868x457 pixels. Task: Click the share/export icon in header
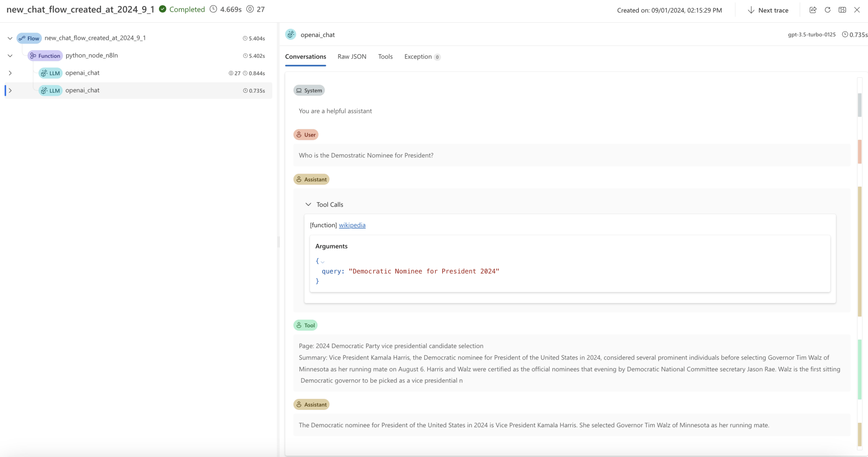click(813, 10)
